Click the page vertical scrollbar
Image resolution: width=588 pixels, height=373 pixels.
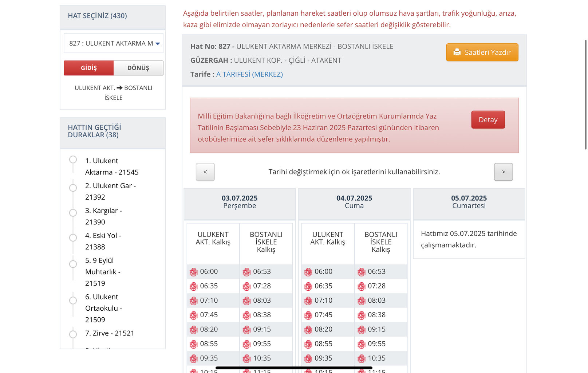(x=585, y=95)
